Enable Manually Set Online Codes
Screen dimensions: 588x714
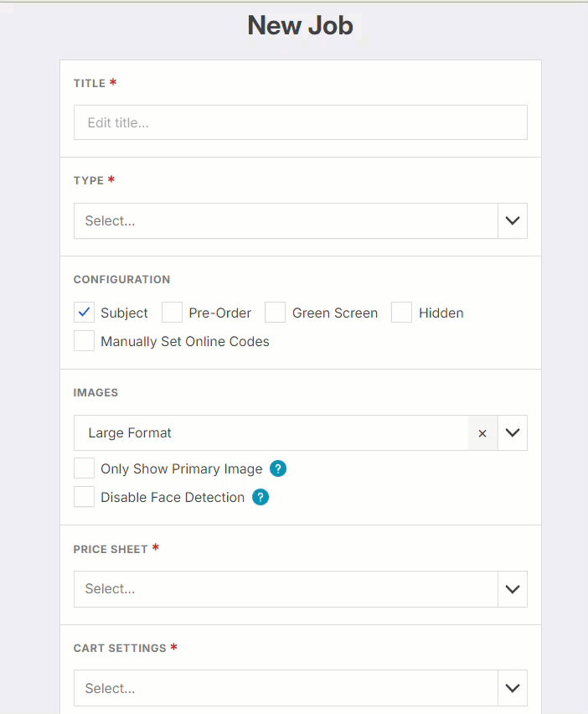(85, 341)
